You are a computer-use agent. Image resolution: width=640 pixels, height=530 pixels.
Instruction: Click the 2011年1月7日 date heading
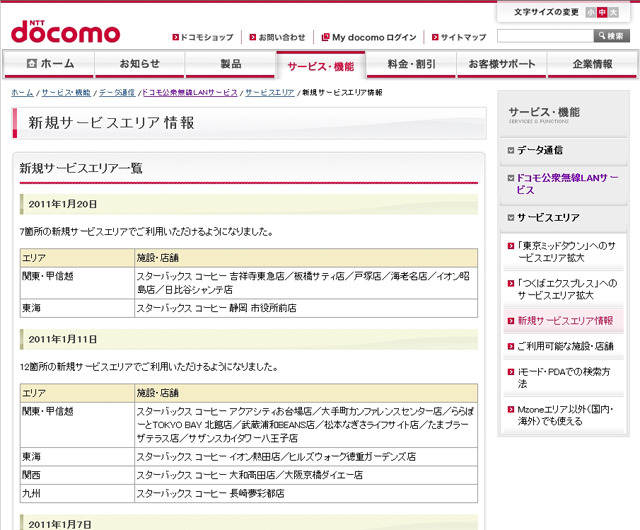60,524
